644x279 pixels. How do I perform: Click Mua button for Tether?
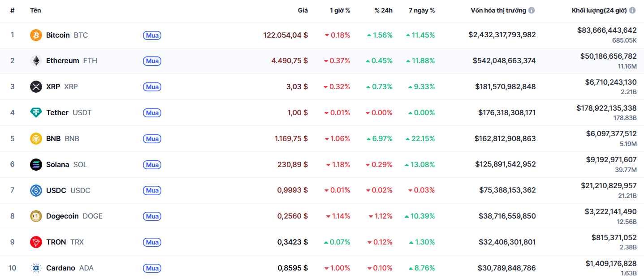(x=152, y=113)
